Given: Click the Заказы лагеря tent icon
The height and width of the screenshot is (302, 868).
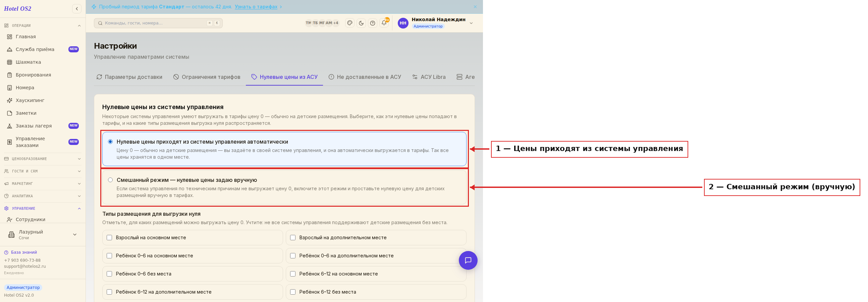Looking at the screenshot, I should 10,126.
